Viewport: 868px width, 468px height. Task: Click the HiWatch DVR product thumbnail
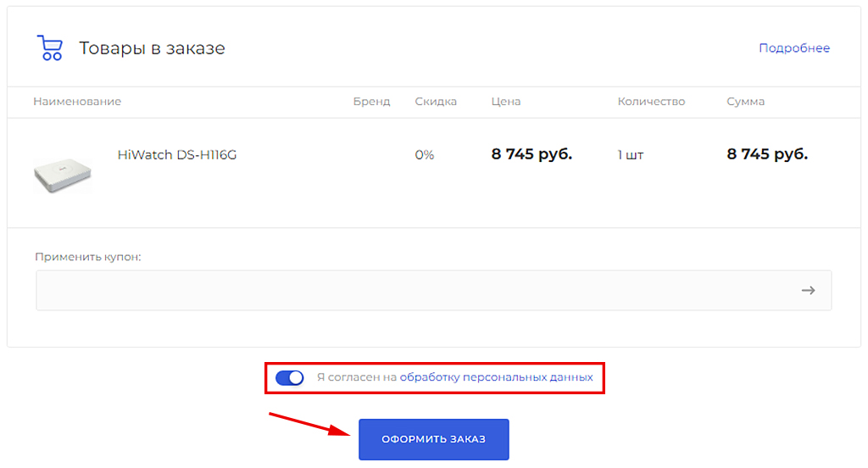tap(63, 175)
